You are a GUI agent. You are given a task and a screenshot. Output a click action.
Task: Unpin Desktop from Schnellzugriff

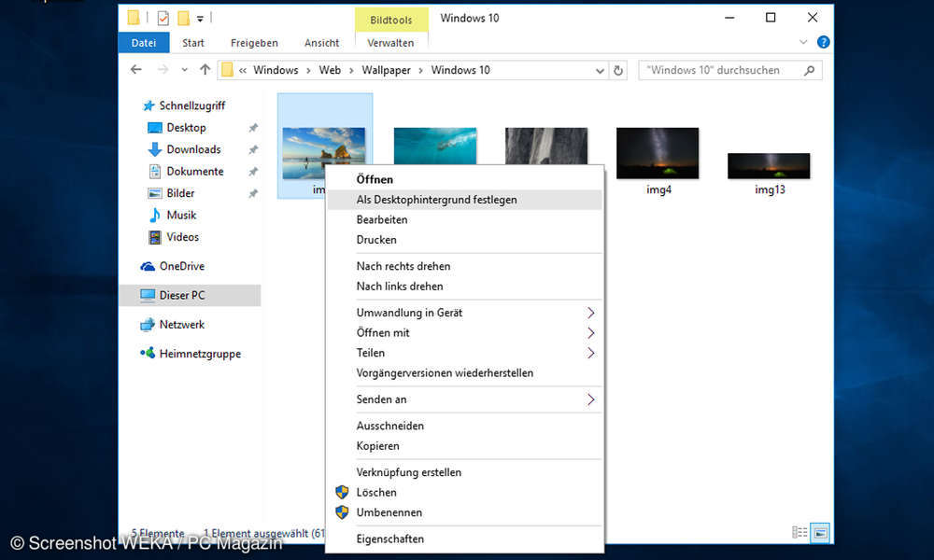click(x=253, y=127)
